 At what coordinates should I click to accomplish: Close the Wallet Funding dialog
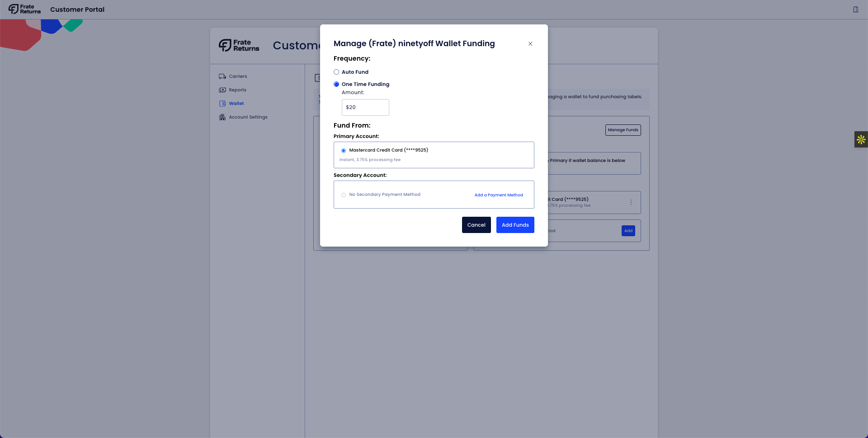click(530, 44)
